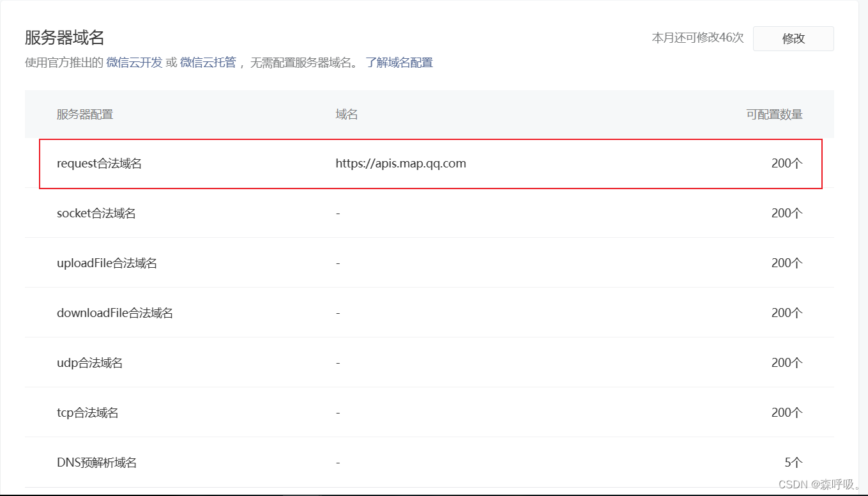Select the socket合法域名 row label
The image size is (868, 496).
pyautogui.click(x=96, y=213)
